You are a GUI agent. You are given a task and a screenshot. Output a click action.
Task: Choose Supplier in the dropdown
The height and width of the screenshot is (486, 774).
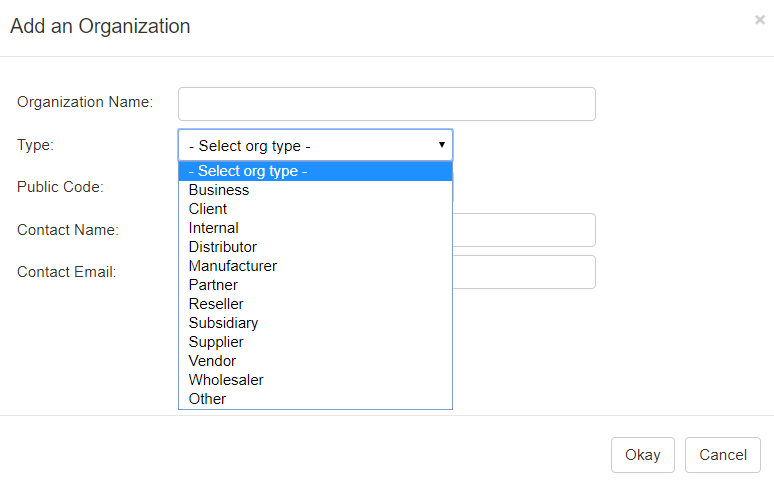(216, 342)
